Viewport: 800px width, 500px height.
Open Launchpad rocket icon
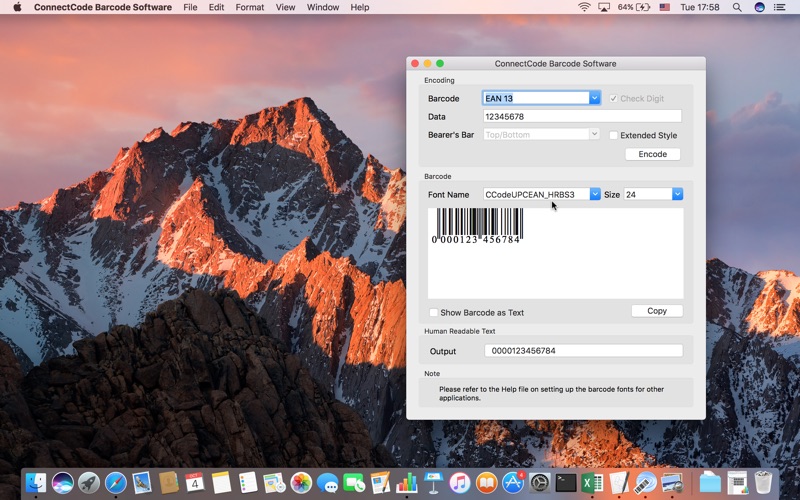point(89,483)
